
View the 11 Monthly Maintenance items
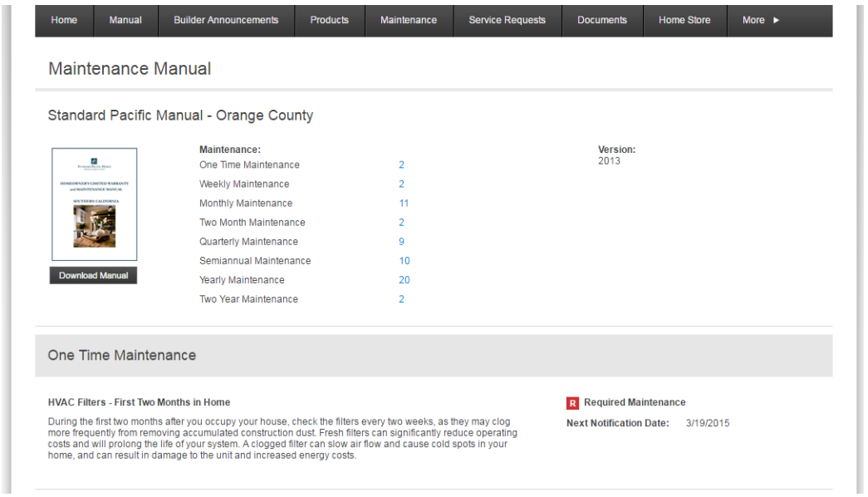(x=402, y=203)
